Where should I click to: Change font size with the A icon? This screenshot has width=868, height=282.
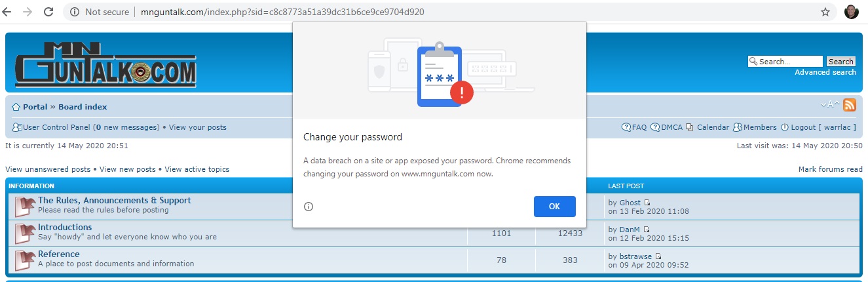point(831,105)
